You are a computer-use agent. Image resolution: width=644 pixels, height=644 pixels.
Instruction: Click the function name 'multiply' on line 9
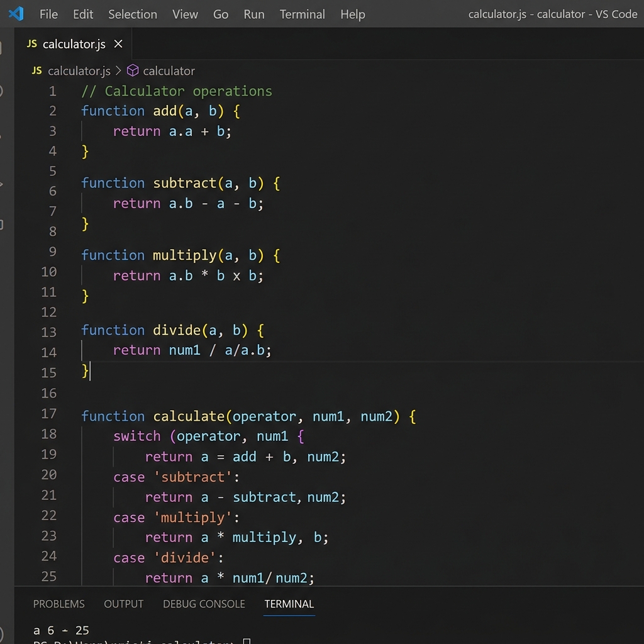point(185,255)
